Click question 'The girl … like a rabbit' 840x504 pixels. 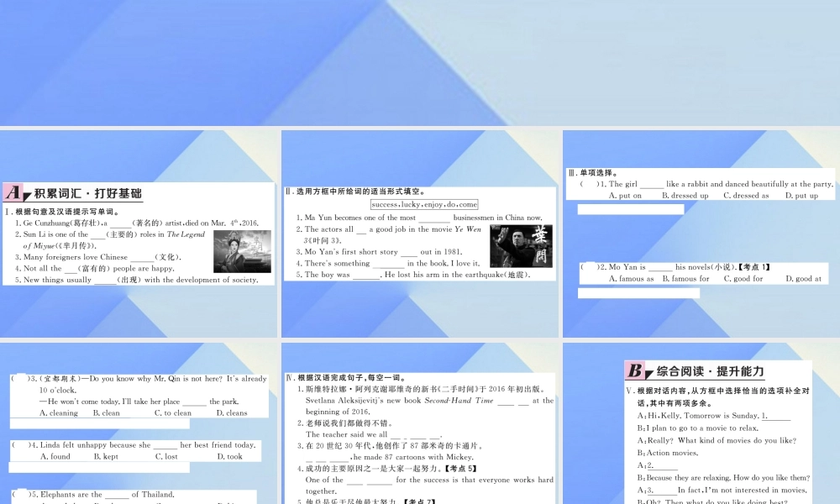(706, 184)
